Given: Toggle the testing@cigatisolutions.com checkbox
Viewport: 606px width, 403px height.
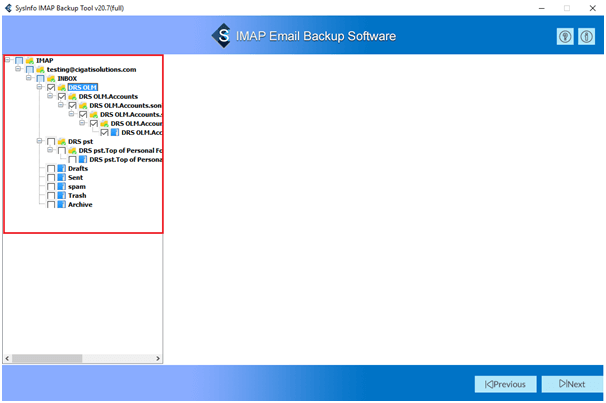Looking at the screenshot, I should point(30,70).
